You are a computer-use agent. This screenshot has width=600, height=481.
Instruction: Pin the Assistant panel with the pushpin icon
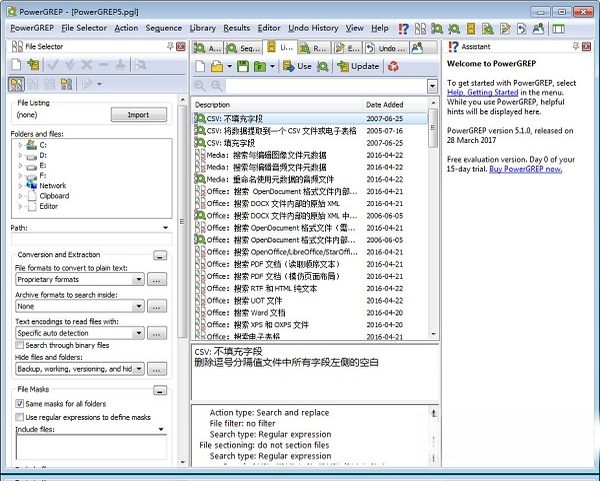[x=575, y=46]
